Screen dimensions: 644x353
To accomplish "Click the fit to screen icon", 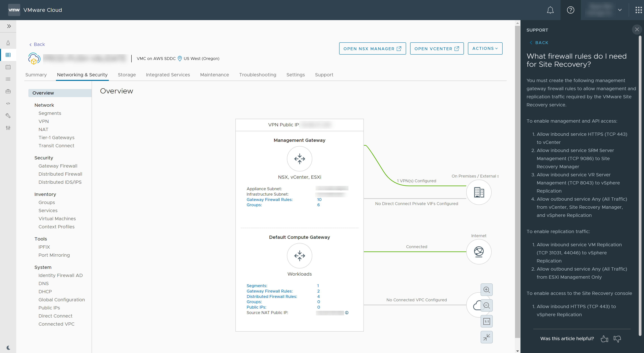I will pyautogui.click(x=487, y=337).
